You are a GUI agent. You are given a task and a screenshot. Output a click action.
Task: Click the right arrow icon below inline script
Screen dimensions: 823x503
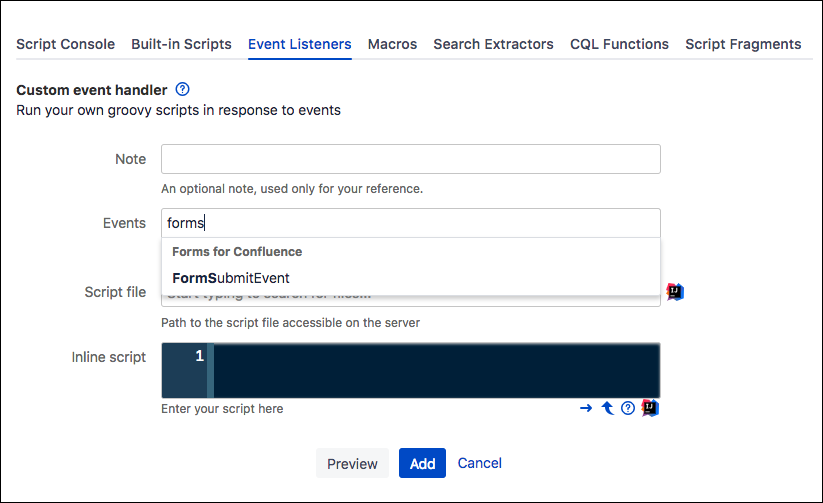click(586, 408)
